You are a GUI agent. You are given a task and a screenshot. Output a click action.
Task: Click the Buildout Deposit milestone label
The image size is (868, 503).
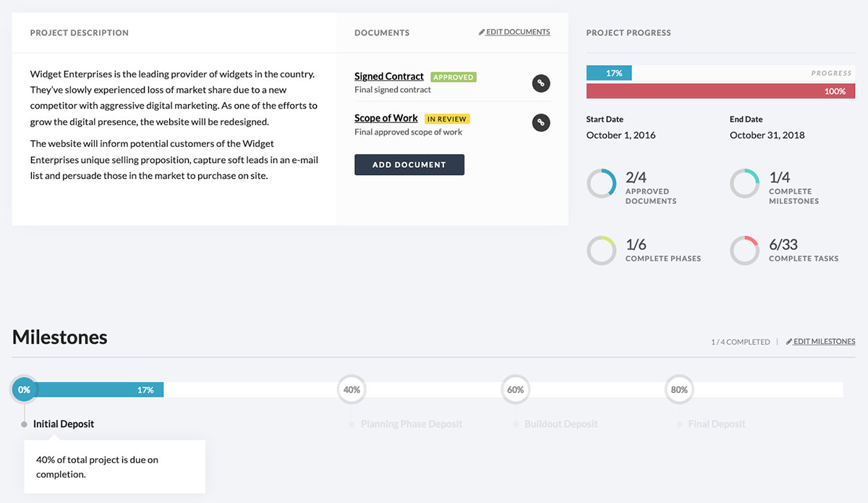click(561, 424)
